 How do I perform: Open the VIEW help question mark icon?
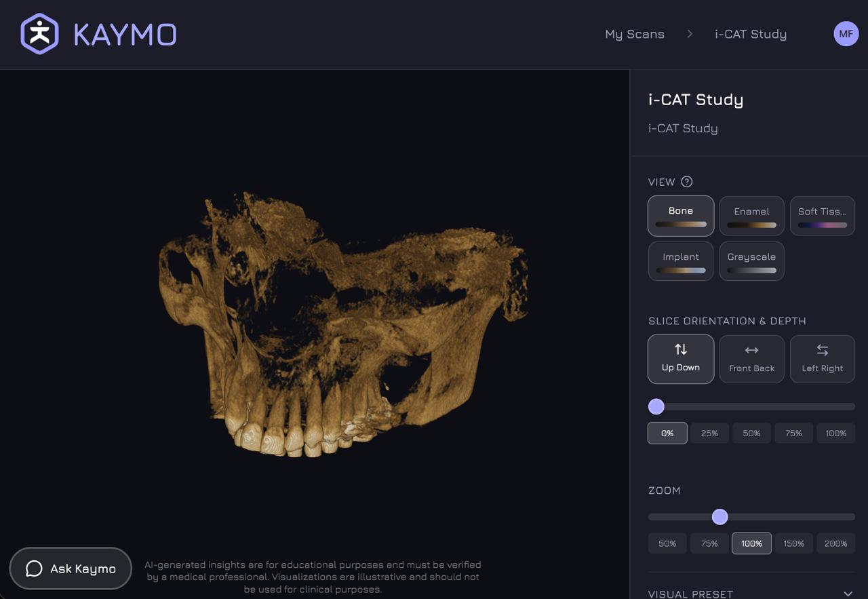pos(688,182)
